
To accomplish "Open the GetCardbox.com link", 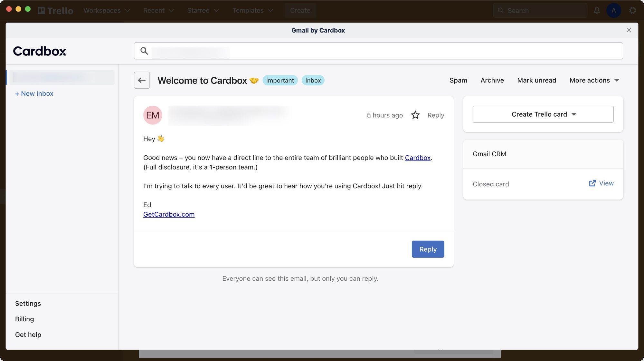I will [x=169, y=214].
